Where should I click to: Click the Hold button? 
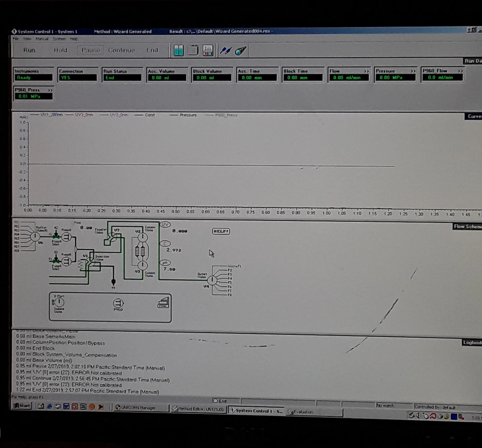click(61, 50)
